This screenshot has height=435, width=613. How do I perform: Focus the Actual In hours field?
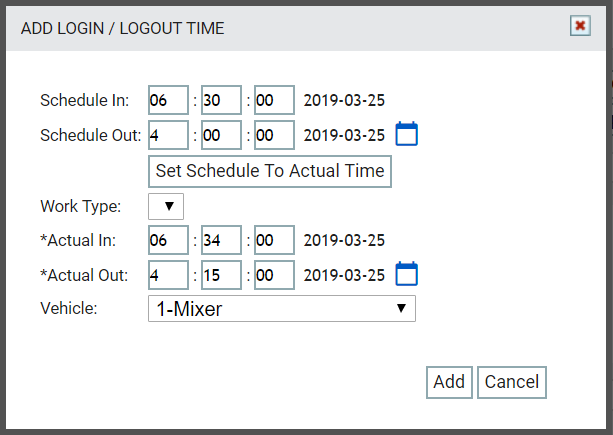168,240
